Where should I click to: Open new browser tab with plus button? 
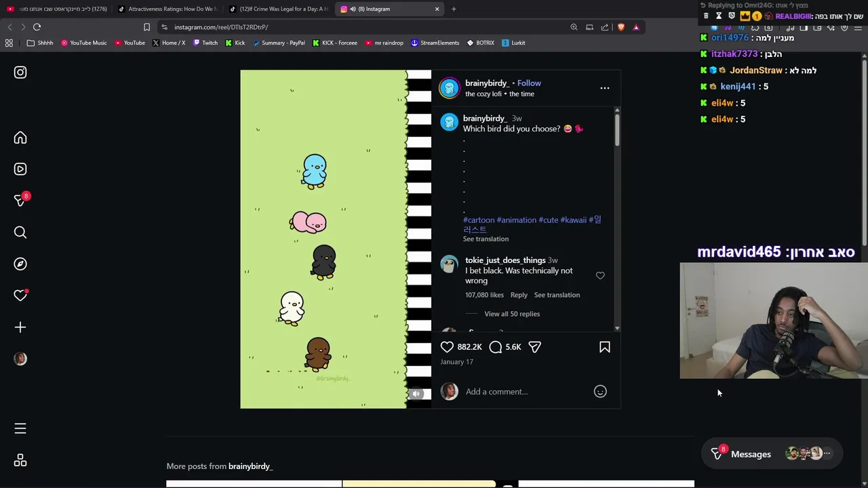pyautogui.click(x=454, y=9)
